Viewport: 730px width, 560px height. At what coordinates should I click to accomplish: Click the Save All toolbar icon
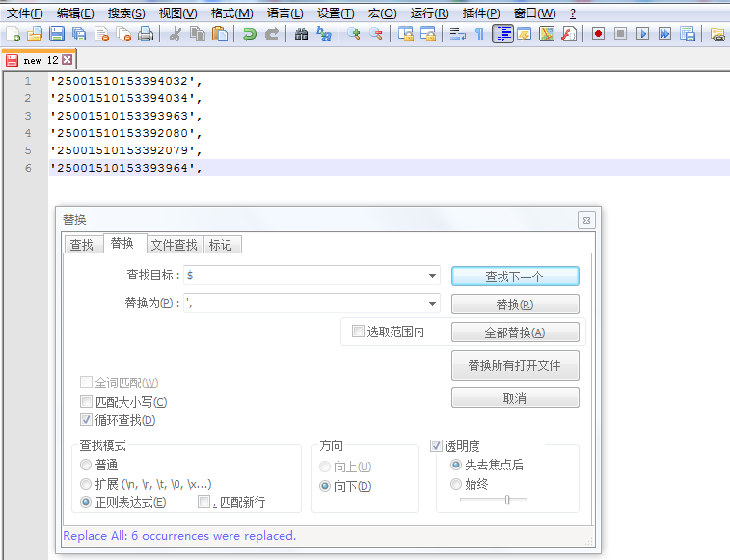pyautogui.click(x=79, y=34)
